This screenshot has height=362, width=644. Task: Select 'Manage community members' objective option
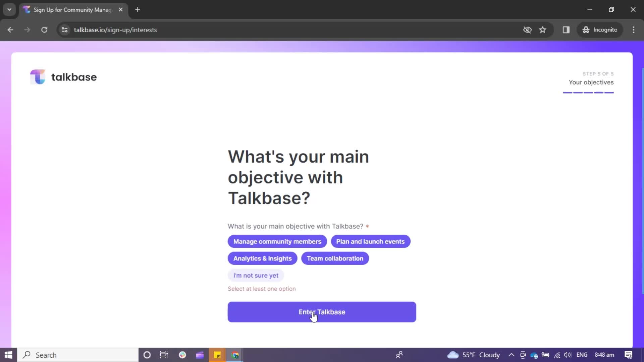(277, 241)
